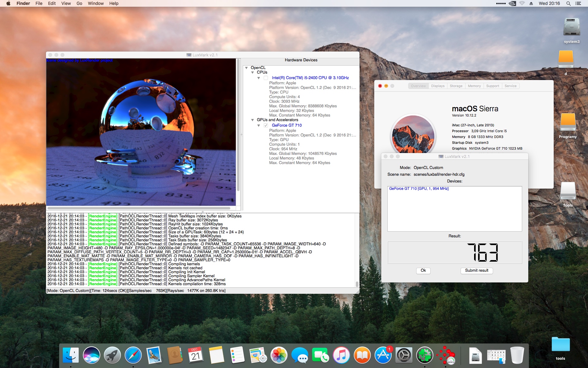Screen dimensions: 588x368
Task: Uncheck GeForce GT 710 device checkbox
Action: [x=266, y=125]
